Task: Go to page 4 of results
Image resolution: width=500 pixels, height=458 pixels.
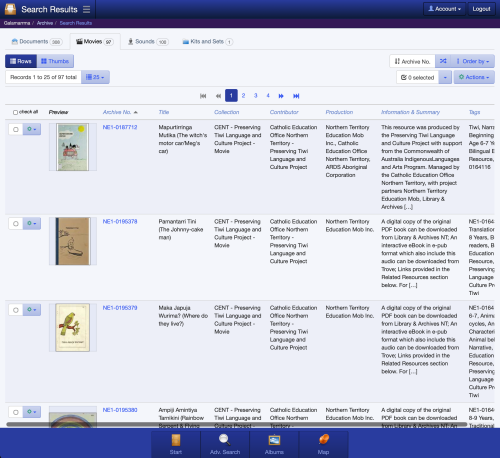Action: [268, 96]
